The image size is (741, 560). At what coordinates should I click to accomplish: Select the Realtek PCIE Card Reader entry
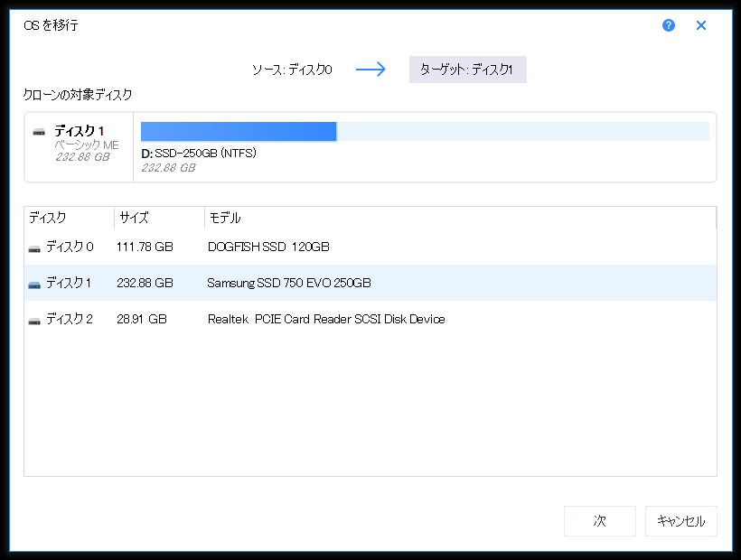point(325,319)
